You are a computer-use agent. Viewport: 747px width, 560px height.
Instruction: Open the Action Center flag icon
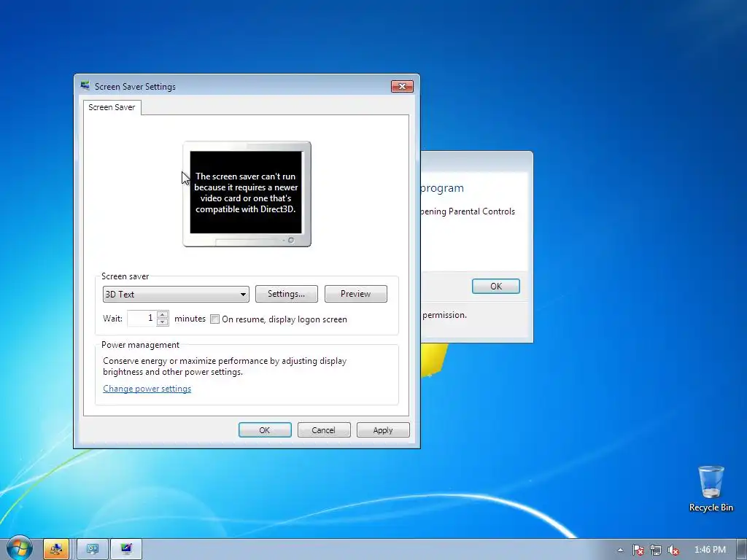[x=638, y=550]
